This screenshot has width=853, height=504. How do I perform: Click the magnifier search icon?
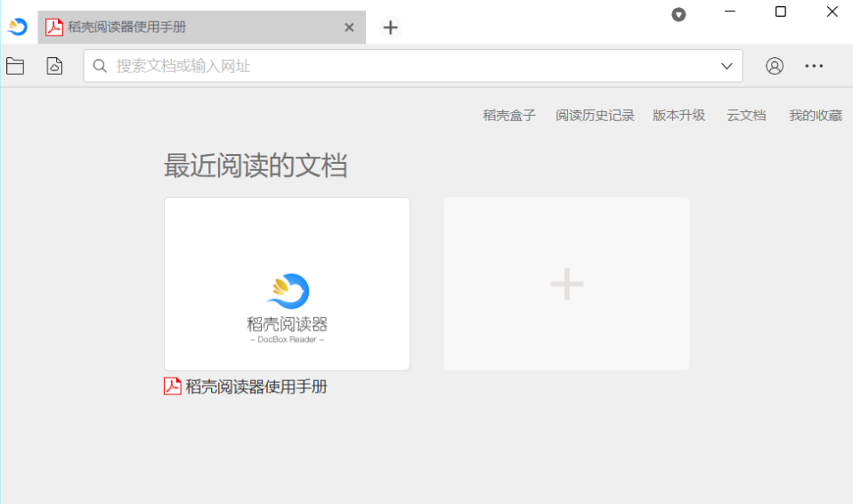tap(100, 66)
